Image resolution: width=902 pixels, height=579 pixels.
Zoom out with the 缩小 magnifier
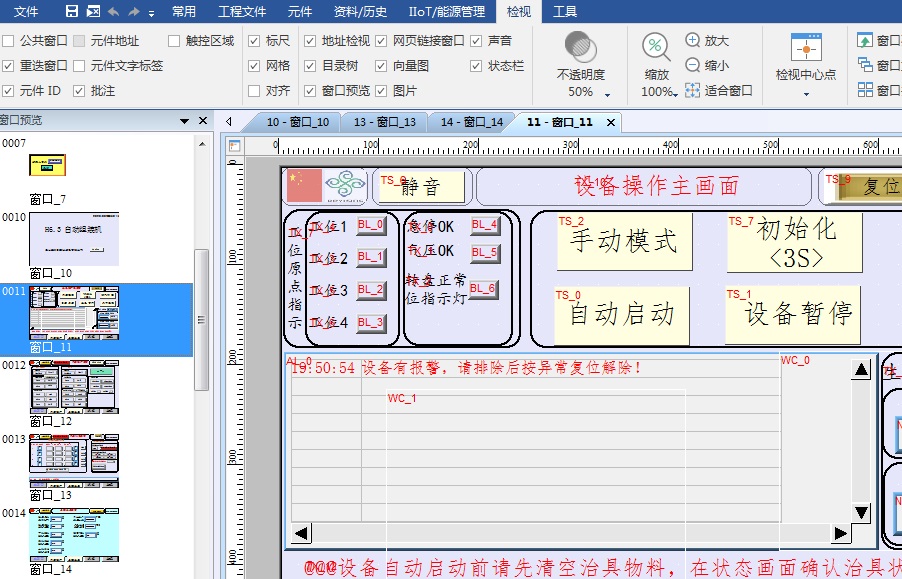tap(693, 65)
